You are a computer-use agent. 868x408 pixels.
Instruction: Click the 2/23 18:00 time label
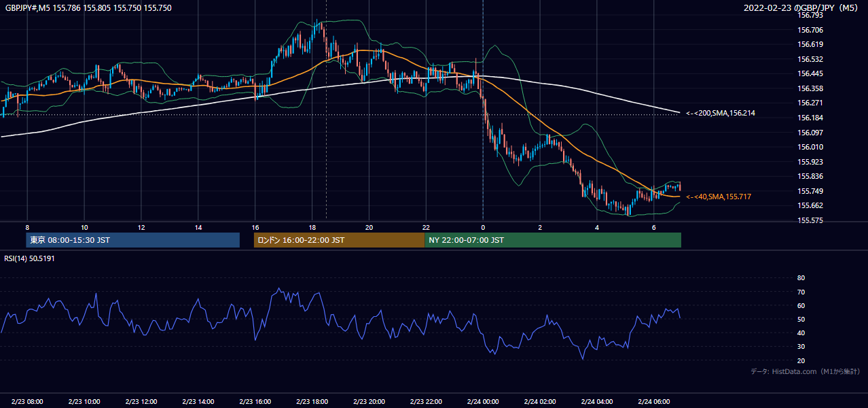point(312,402)
